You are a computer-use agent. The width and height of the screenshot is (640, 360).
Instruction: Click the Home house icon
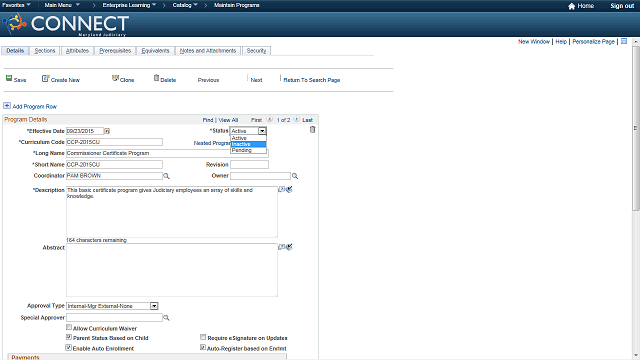(x=571, y=6)
